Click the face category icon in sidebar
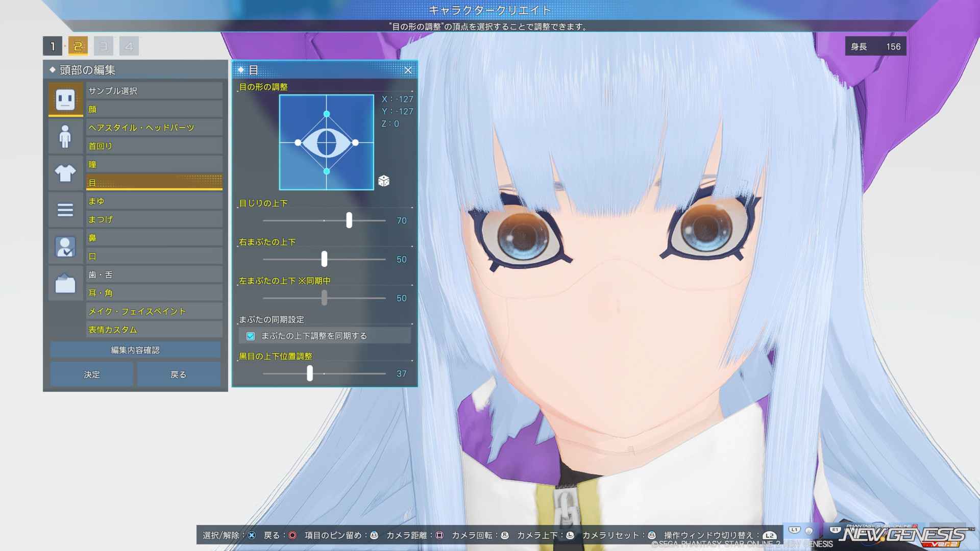This screenshot has height=551, width=980. click(x=65, y=99)
